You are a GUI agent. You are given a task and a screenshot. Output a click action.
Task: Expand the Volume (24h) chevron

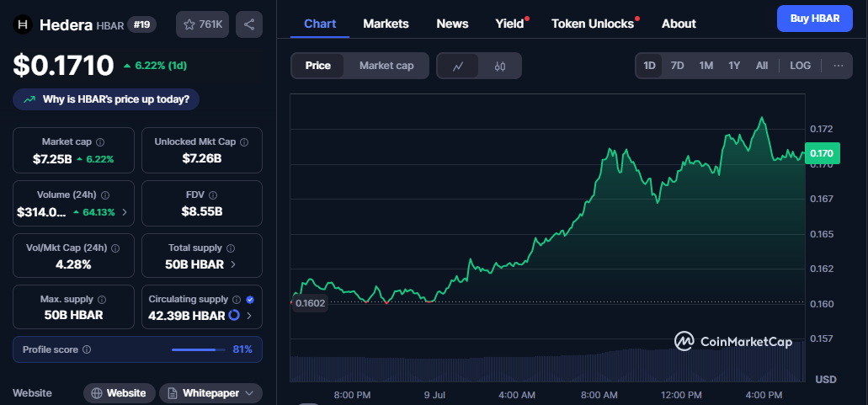click(x=125, y=212)
